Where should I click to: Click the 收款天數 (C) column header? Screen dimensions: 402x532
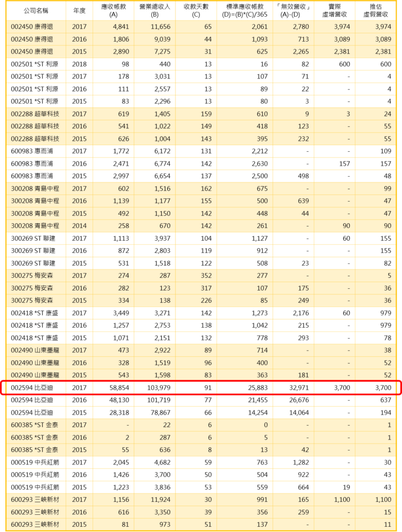(x=196, y=10)
